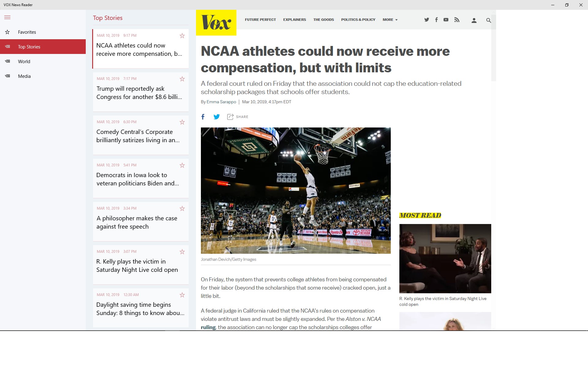Click the SHARE button under the byline
Image resolution: width=588 pixels, height=380 pixels.
(238, 117)
